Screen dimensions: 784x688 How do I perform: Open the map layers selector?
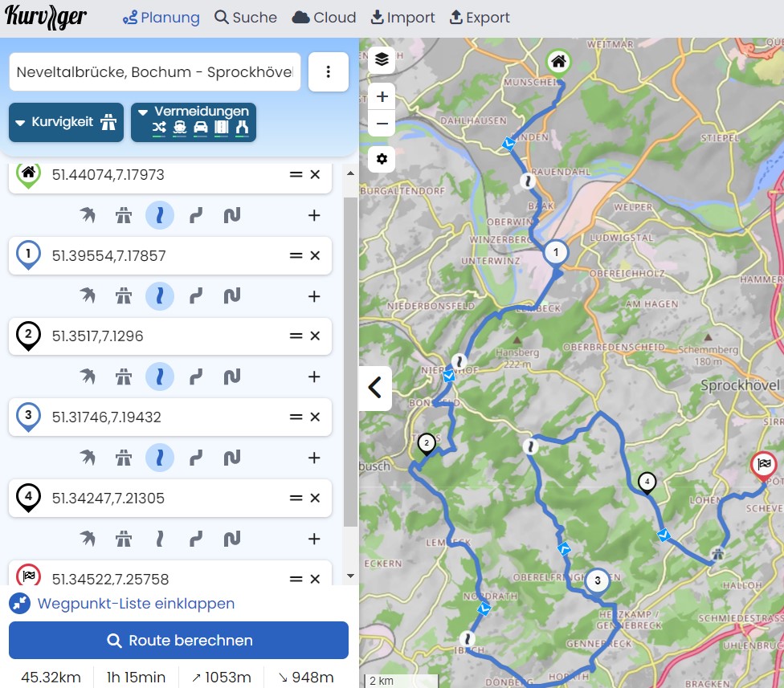click(x=382, y=59)
